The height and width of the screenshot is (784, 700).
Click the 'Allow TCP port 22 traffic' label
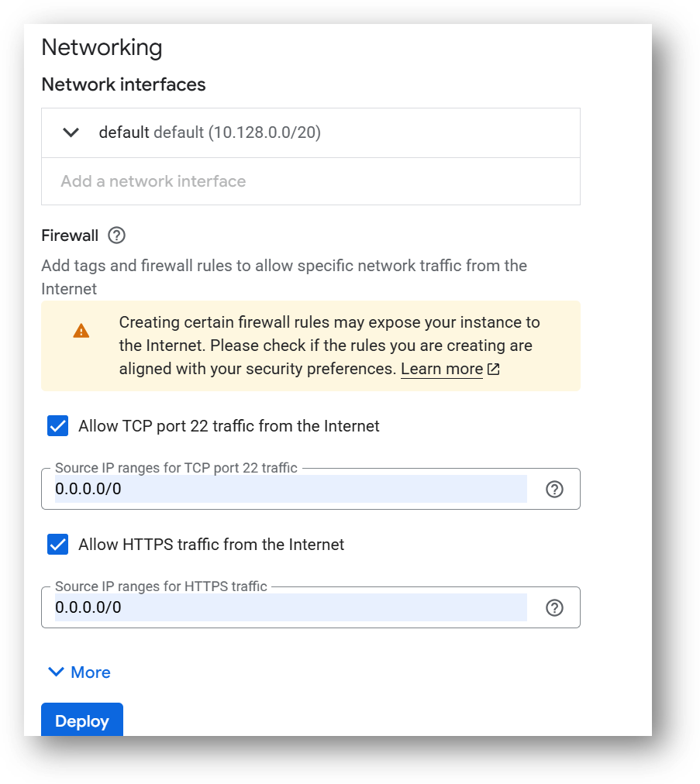229,426
